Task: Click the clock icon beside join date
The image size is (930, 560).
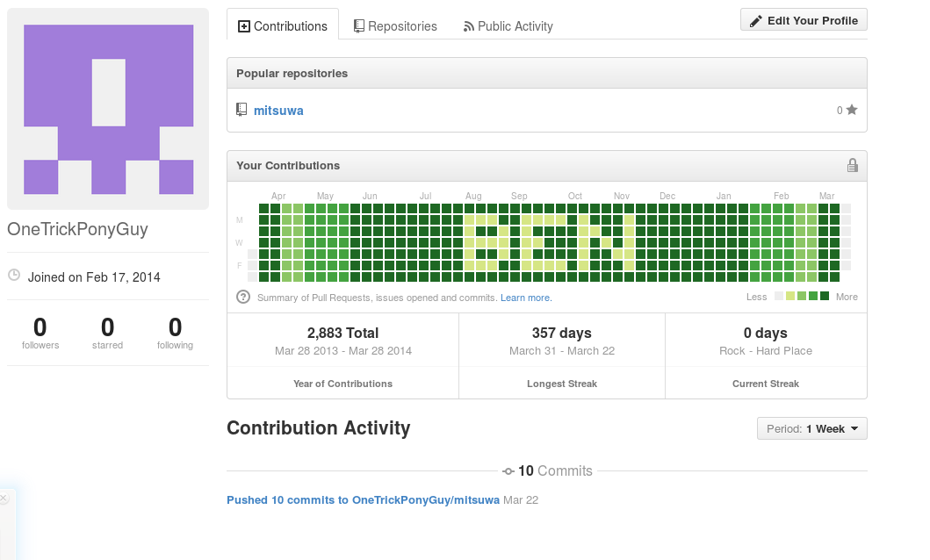Action: [14, 276]
